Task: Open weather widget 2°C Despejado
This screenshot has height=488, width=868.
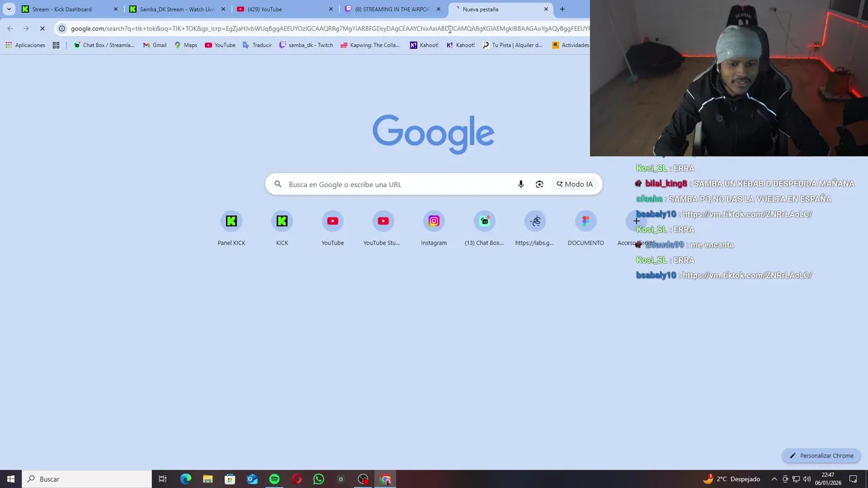Action: [x=731, y=479]
